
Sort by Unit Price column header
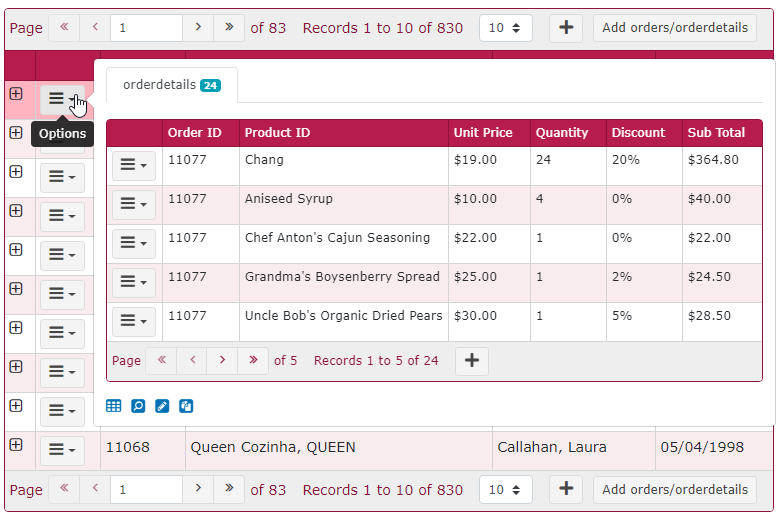pyautogui.click(x=483, y=133)
